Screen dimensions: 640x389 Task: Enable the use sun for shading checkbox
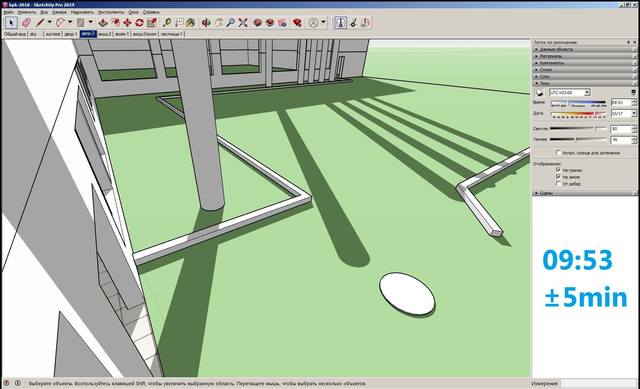pos(558,153)
